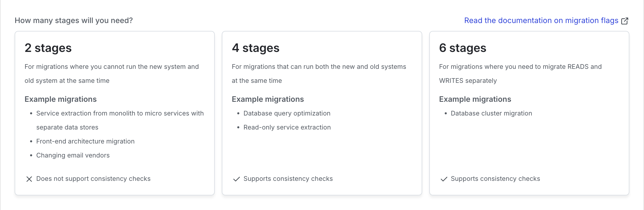Screen dimensions: 644x210
Task: Select the 4 stages migration card
Action: point(322,113)
